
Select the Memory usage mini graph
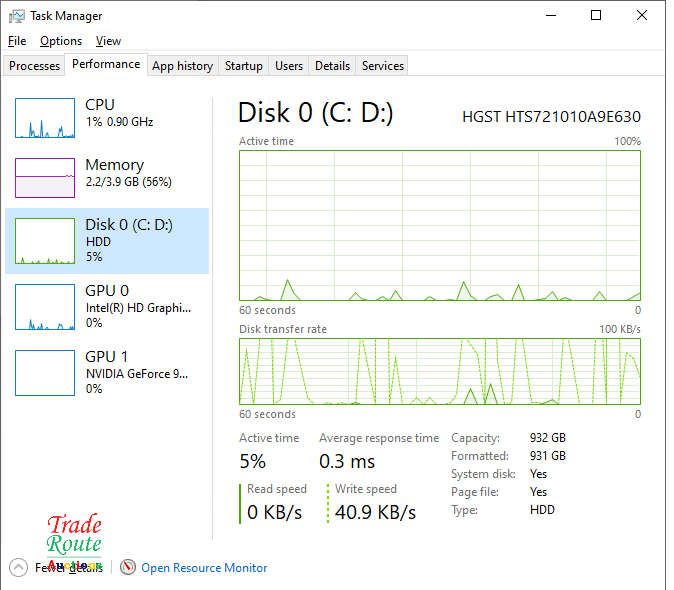45,178
